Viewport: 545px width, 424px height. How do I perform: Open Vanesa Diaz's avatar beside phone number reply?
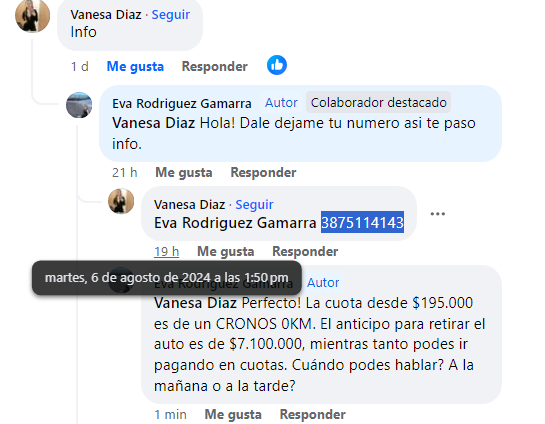(x=121, y=201)
